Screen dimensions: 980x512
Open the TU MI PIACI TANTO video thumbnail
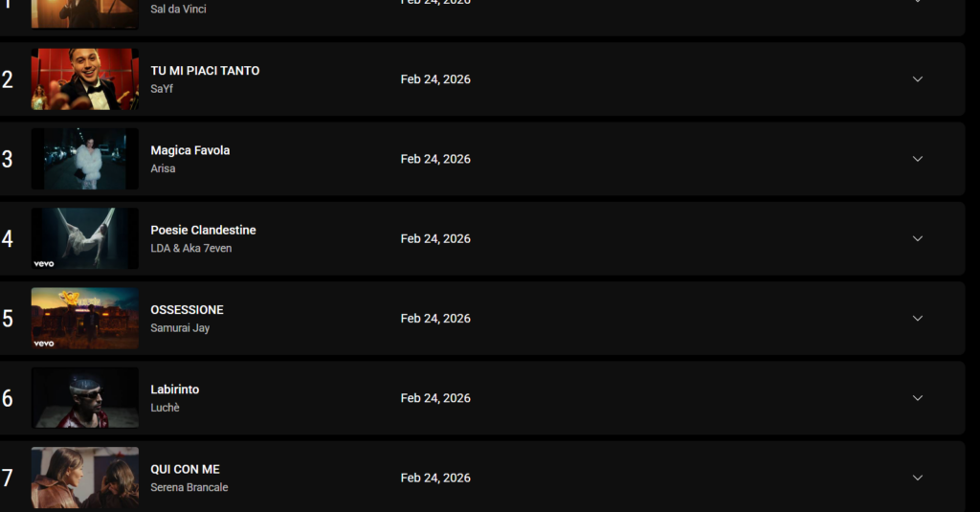[85, 79]
